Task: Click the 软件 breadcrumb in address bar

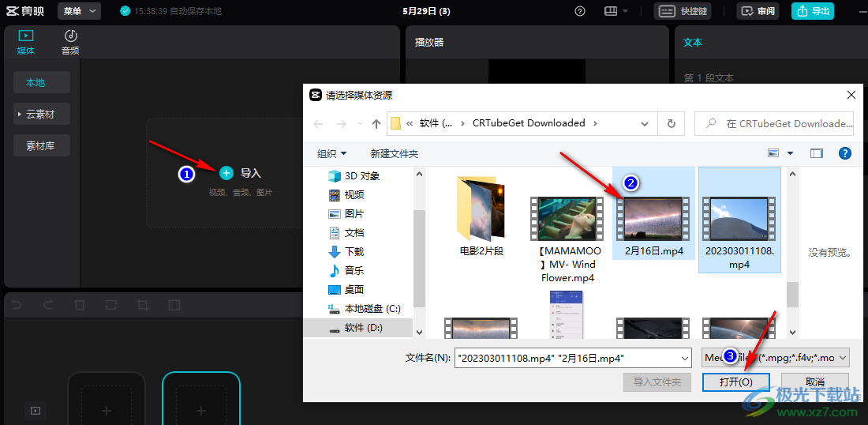Action: coord(436,123)
